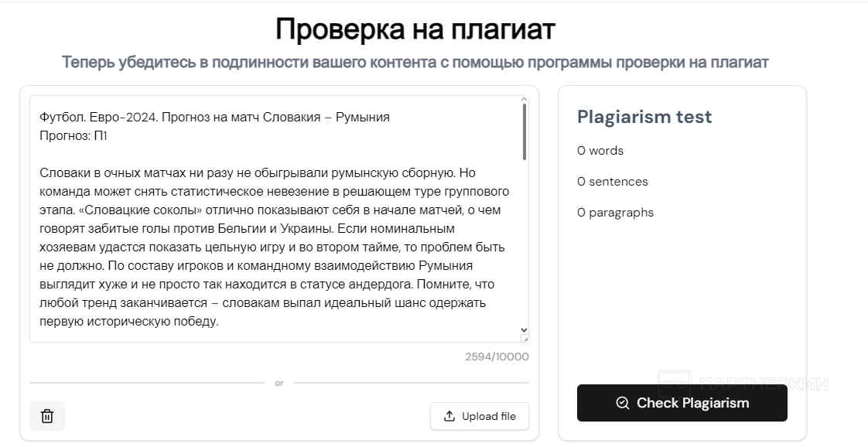Click the upload arrow icon
The image size is (868, 447).
[x=449, y=416]
